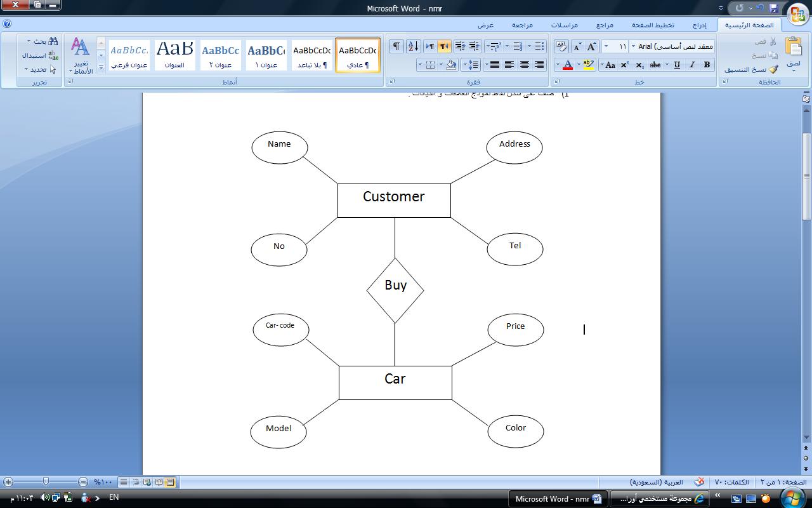Toggle right-to-left text direction
Image resolution: width=812 pixels, height=508 pixels.
pos(444,46)
